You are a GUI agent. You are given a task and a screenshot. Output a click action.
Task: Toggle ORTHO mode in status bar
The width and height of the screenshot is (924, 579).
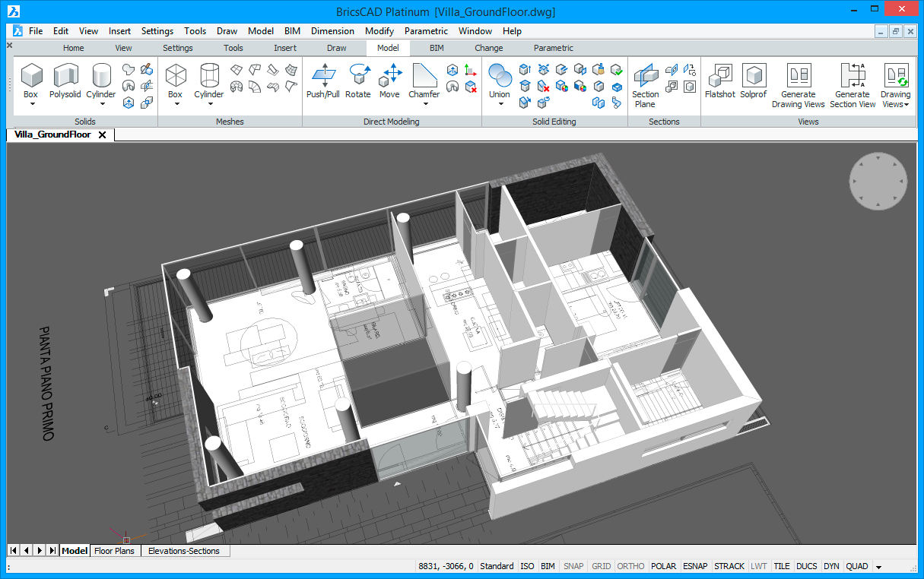630,566
